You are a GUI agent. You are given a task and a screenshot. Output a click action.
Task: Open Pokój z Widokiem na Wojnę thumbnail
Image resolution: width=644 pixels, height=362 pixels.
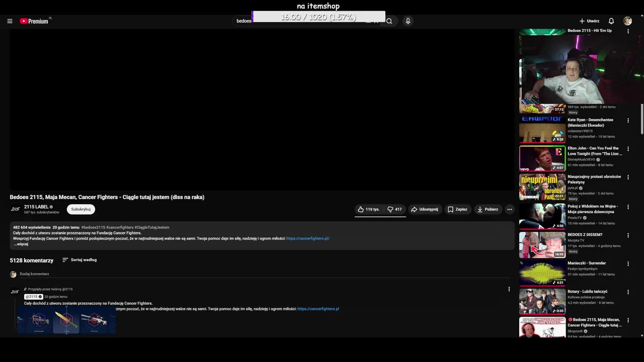pos(542,216)
